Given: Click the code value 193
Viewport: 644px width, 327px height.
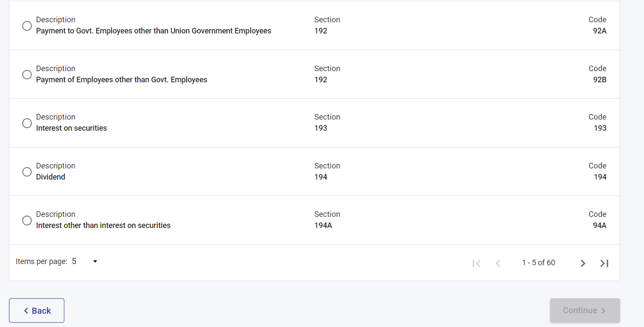Looking at the screenshot, I should point(600,128).
